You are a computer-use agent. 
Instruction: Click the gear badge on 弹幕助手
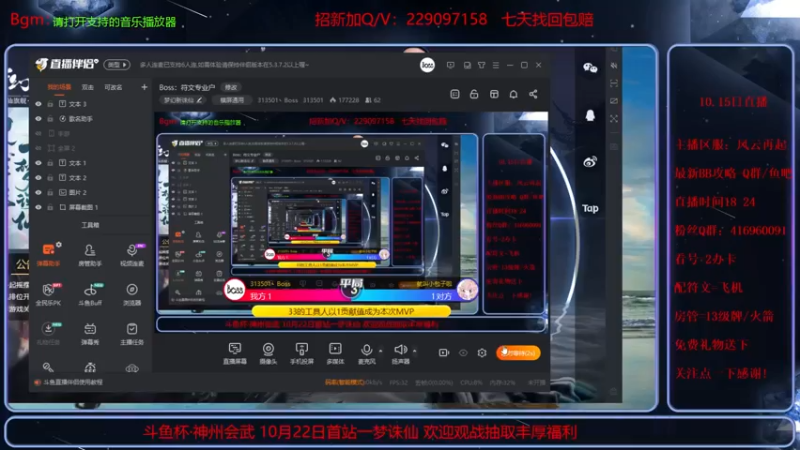click(59, 245)
